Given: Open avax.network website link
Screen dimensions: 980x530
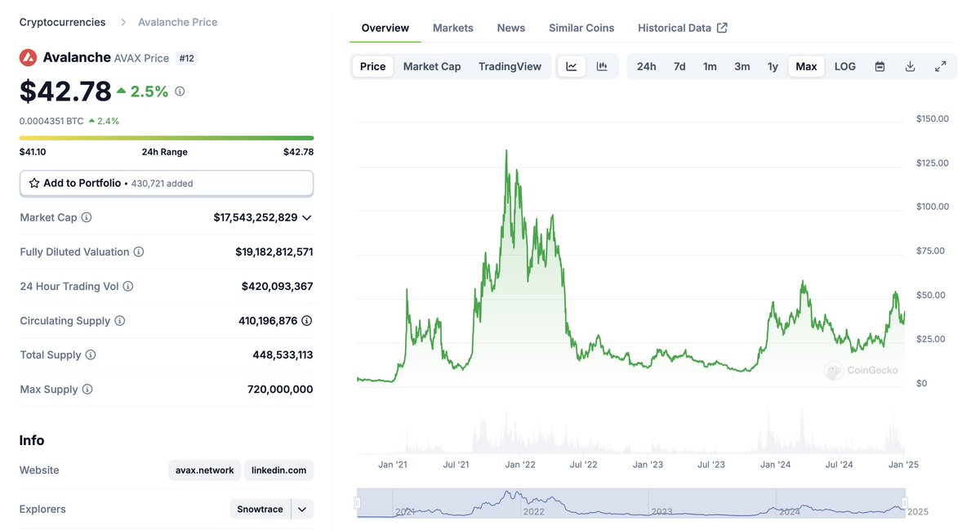Looking at the screenshot, I should (x=205, y=470).
